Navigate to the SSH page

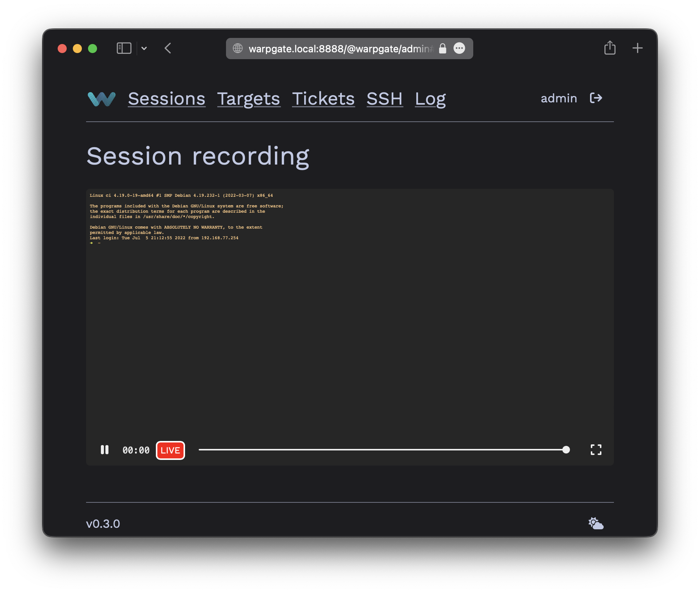(x=385, y=99)
